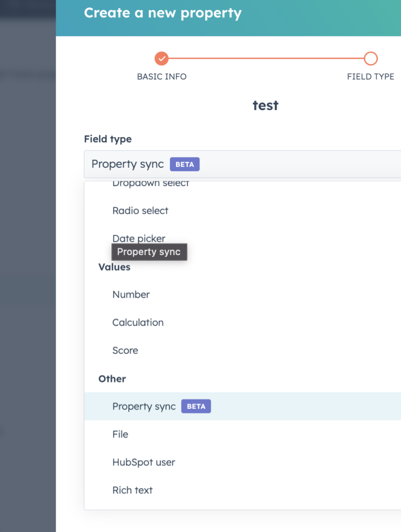Screen dimensions: 401x532
Task: Pick the Date picker option
Action: (139, 238)
